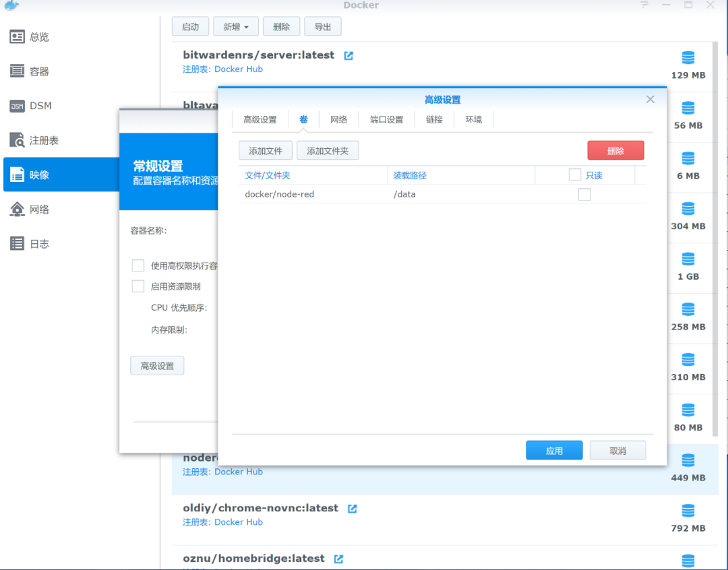728x570 pixels.
Task: Enable 启用资源限制 checkbox
Action: (138, 286)
